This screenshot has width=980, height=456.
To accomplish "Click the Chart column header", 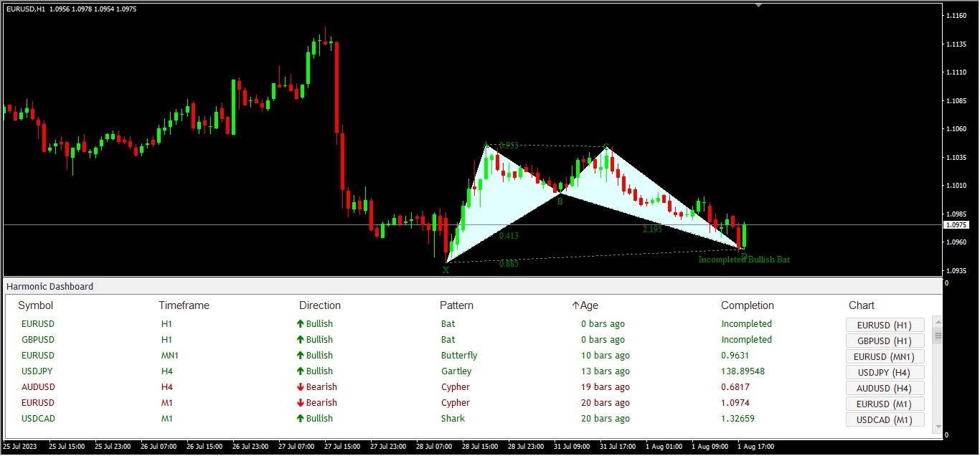I will tap(862, 305).
